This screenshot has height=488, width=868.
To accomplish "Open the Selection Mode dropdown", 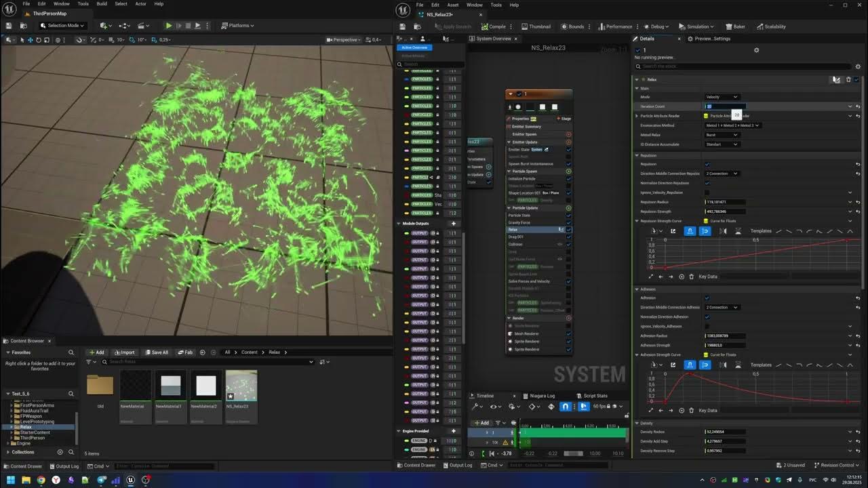I will pos(62,26).
